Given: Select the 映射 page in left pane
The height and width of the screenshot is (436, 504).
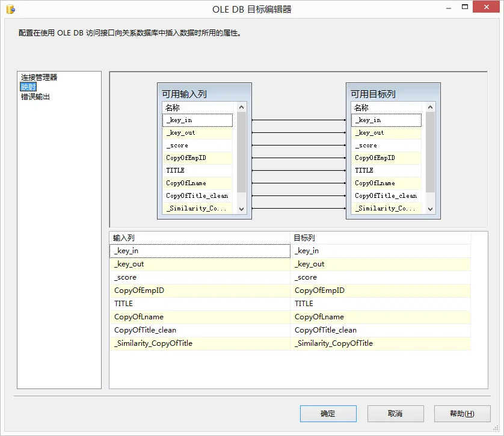Looking at the screenshot, I should pos(28,87).
